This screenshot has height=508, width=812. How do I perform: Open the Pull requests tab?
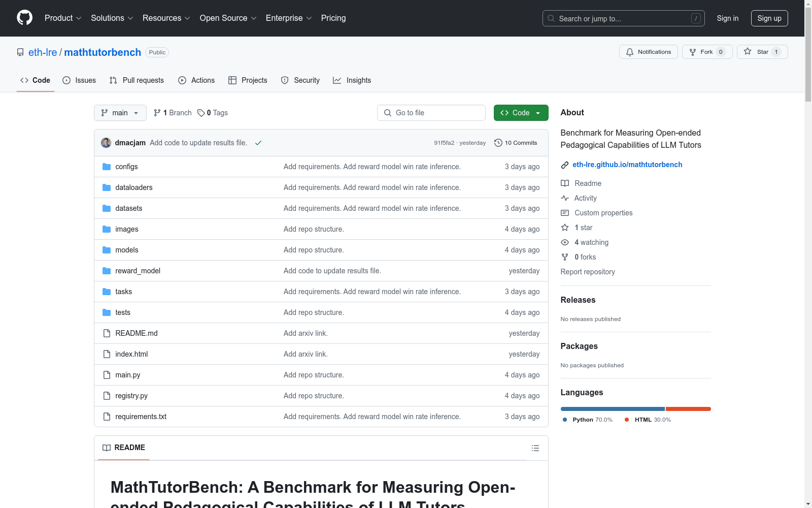(x=137, y=80)
